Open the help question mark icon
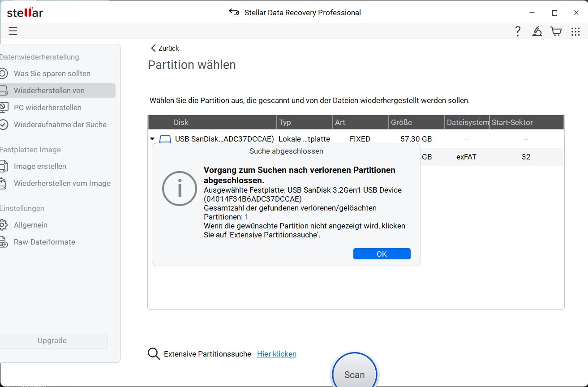 pos(518,31)
